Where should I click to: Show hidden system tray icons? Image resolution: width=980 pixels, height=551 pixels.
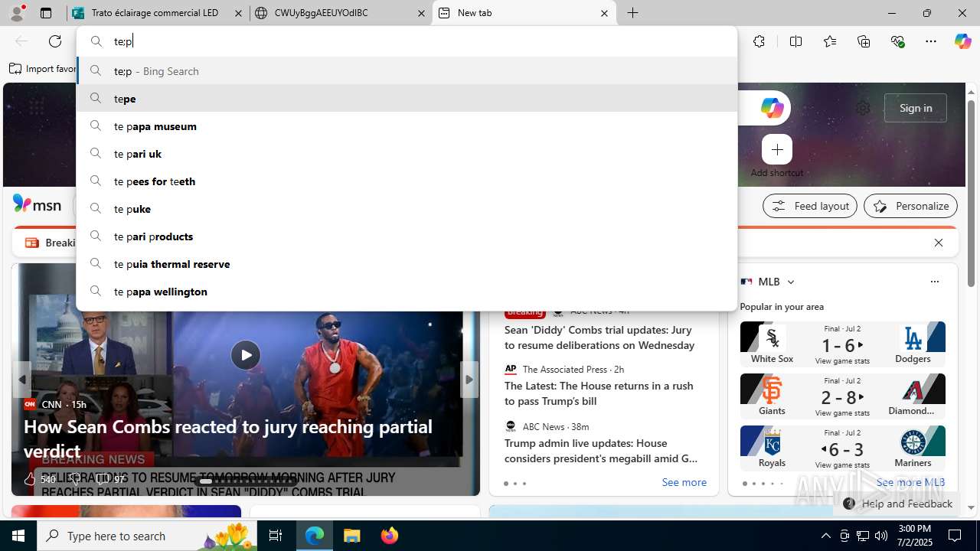click(x=825, y=536)
